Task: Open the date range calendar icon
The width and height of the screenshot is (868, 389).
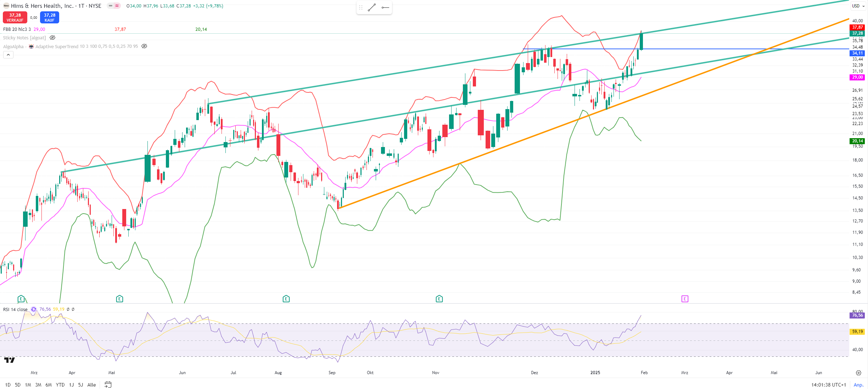Action: [x=108, y=384]
